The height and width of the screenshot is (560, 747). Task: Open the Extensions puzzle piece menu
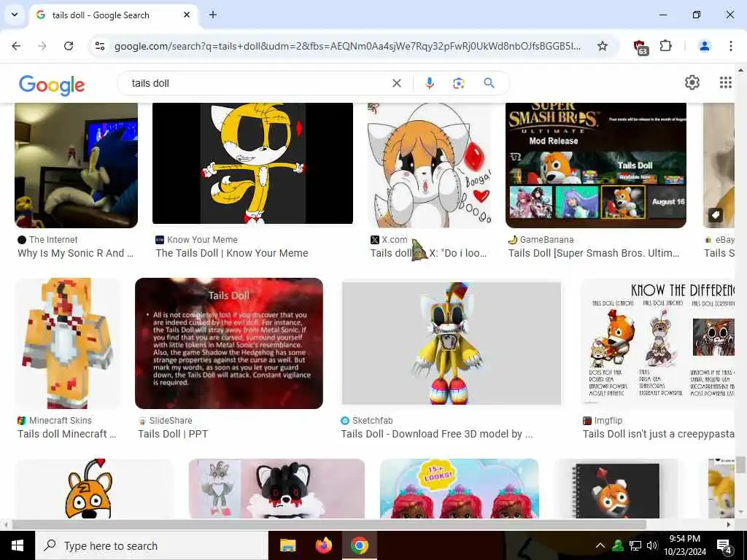(x=665, y=46)
